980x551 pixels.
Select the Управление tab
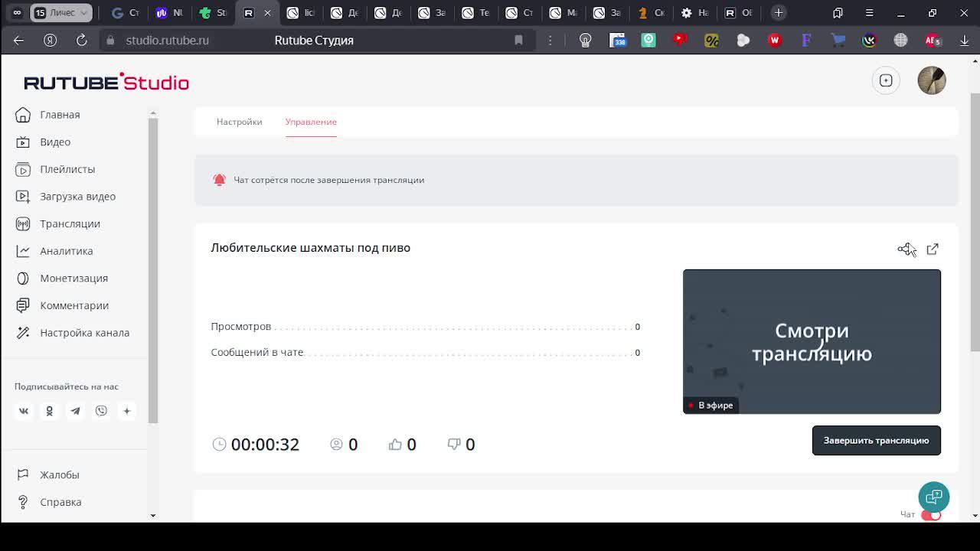tap(311, 122)
